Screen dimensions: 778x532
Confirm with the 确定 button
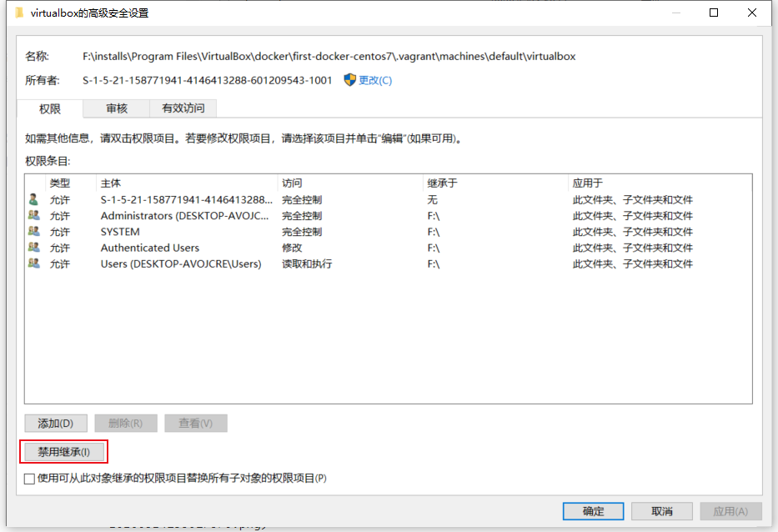click(x=593, y=511)
